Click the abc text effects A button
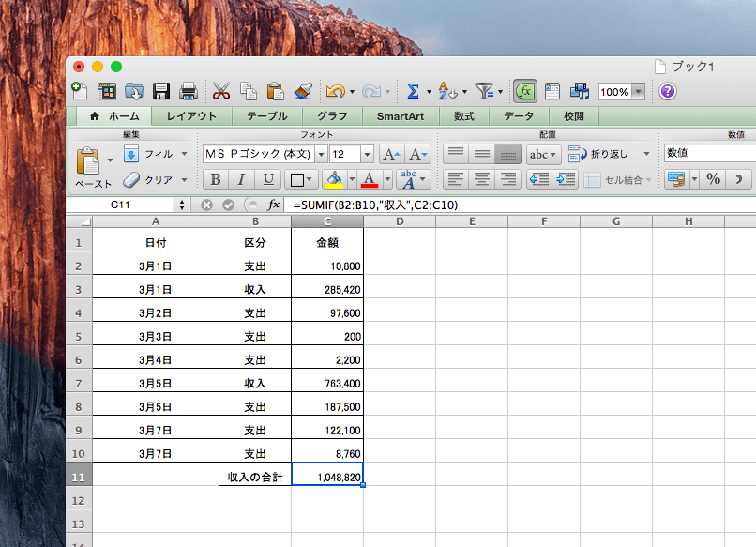Viewport: 756px width, 547px height. 408,179
